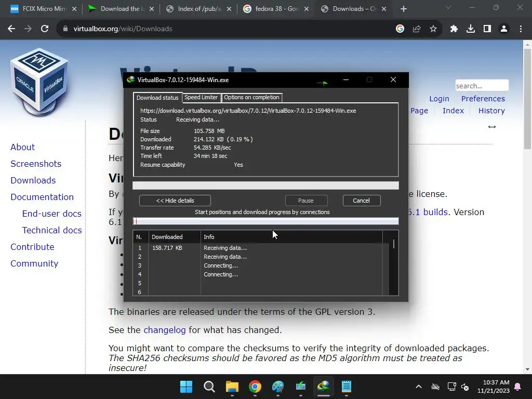The image size is (532, 399).
Task: Toggle Chrome side panel icon
Action: click(x=487, y=29)
